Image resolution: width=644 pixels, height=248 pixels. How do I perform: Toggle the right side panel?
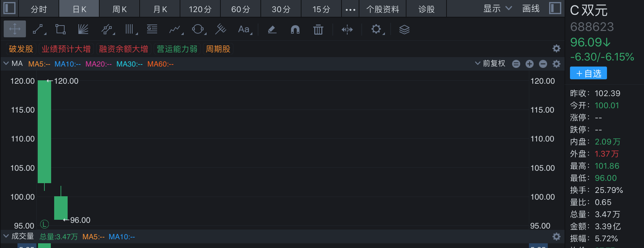point(555,8)
